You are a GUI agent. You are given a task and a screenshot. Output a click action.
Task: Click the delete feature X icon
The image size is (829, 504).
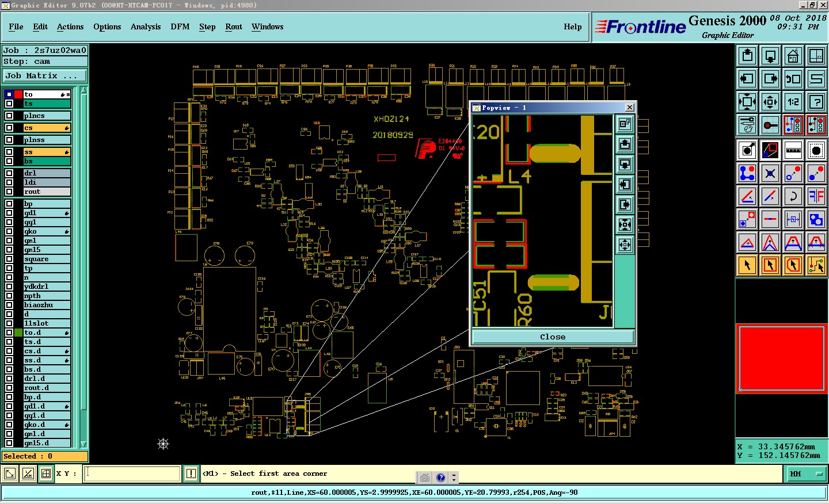[x=770, y=173]
